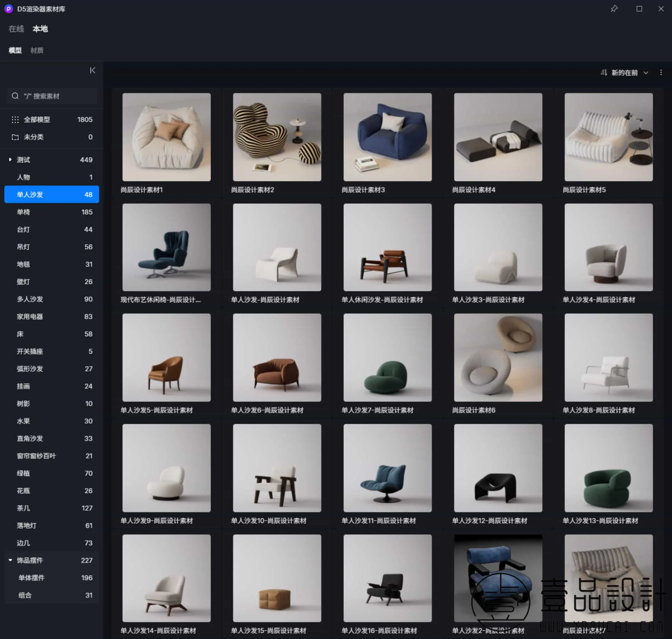Select the striped sofa 尚辰设计素材2 thumbnail
This screenshot has width=672, height=639.
277,137
